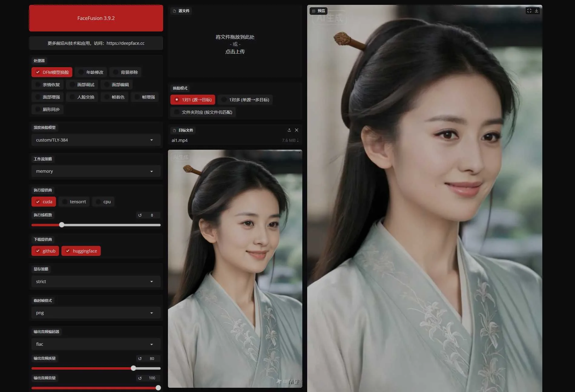This screenshot has height=392, width=575.
Task: Enable 帧着色 processor
Action: (114, 97)
